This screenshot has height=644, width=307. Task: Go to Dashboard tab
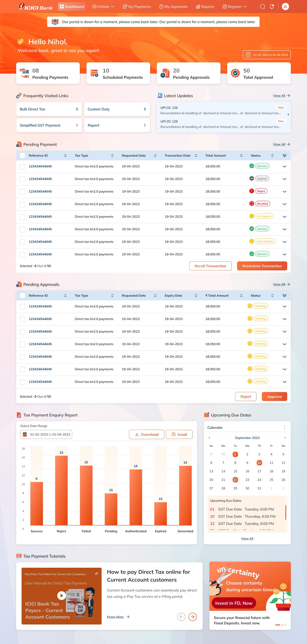[x=72, y=7]
